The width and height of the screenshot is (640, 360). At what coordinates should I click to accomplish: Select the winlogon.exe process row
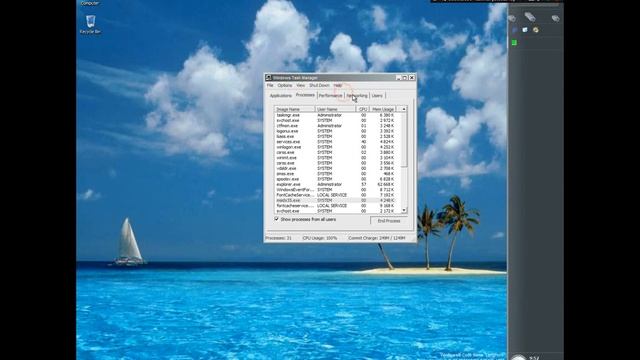coord(337,147)
